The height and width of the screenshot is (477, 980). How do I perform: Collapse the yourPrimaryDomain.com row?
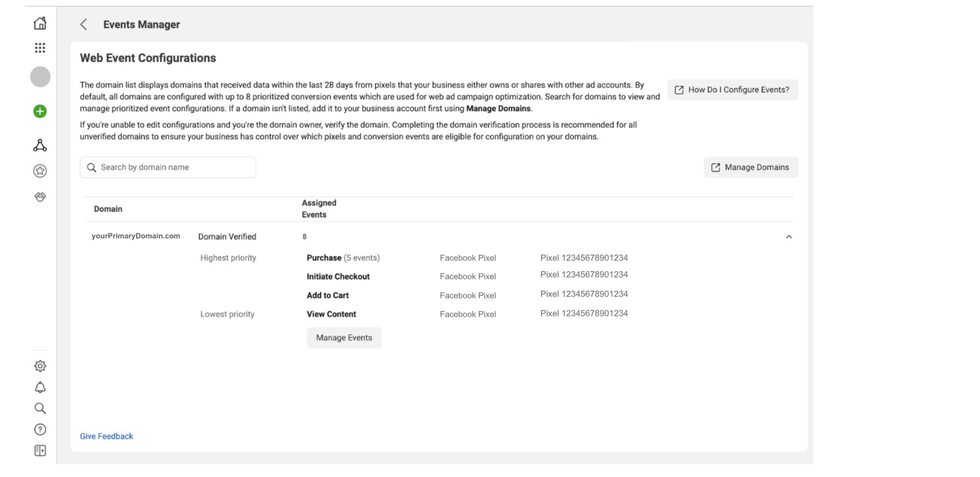click(x=789, y=237)
